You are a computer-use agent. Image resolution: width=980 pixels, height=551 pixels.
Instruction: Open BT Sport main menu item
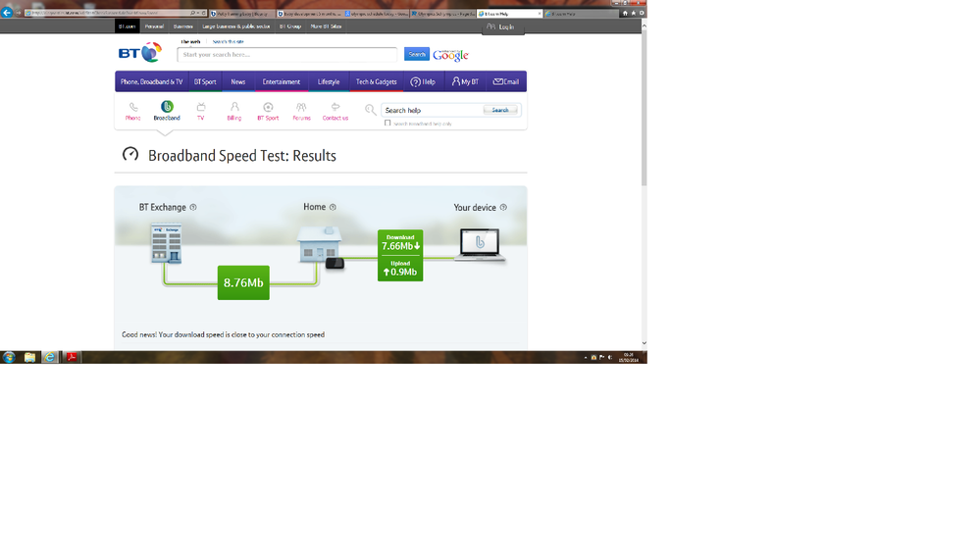[x=205, y=81]
